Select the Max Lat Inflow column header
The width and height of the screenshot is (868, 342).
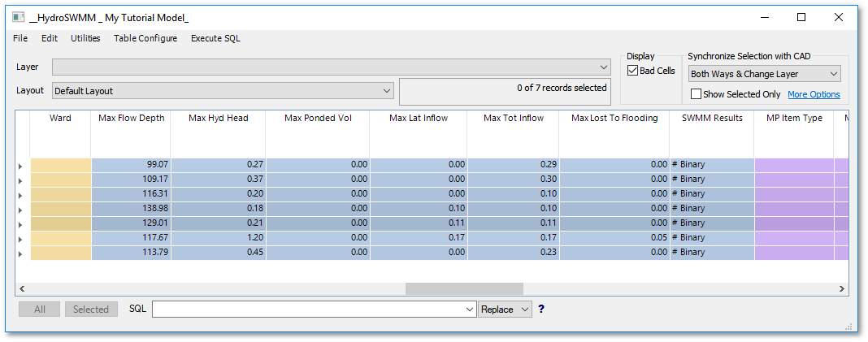click(419, 134)
